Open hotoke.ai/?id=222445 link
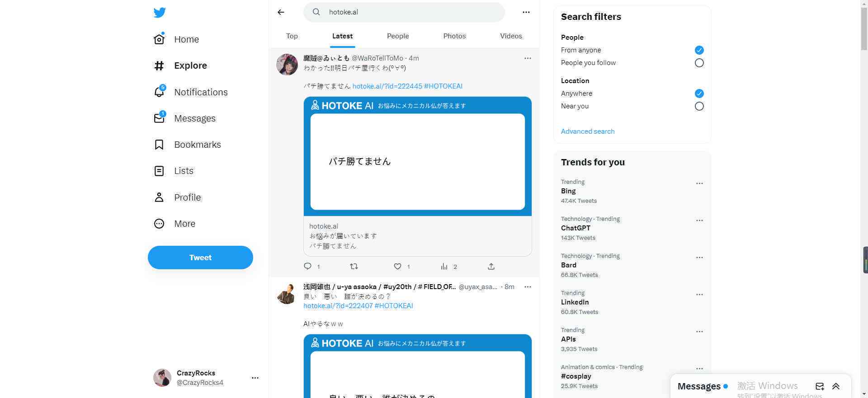868x398 pixels. tap(387, 86)
